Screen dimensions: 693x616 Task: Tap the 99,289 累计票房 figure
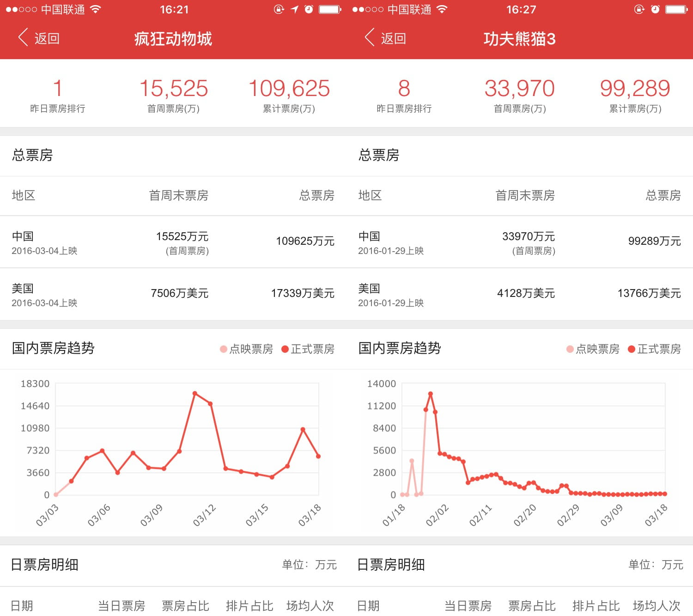[635, 88]
